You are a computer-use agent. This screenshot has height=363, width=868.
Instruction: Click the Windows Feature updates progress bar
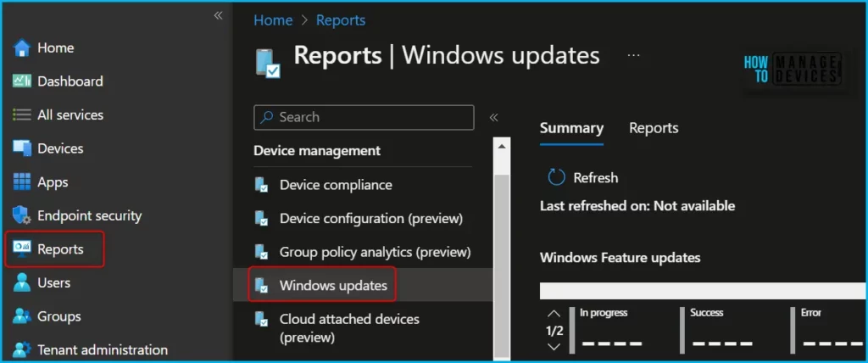pos(701,290)
